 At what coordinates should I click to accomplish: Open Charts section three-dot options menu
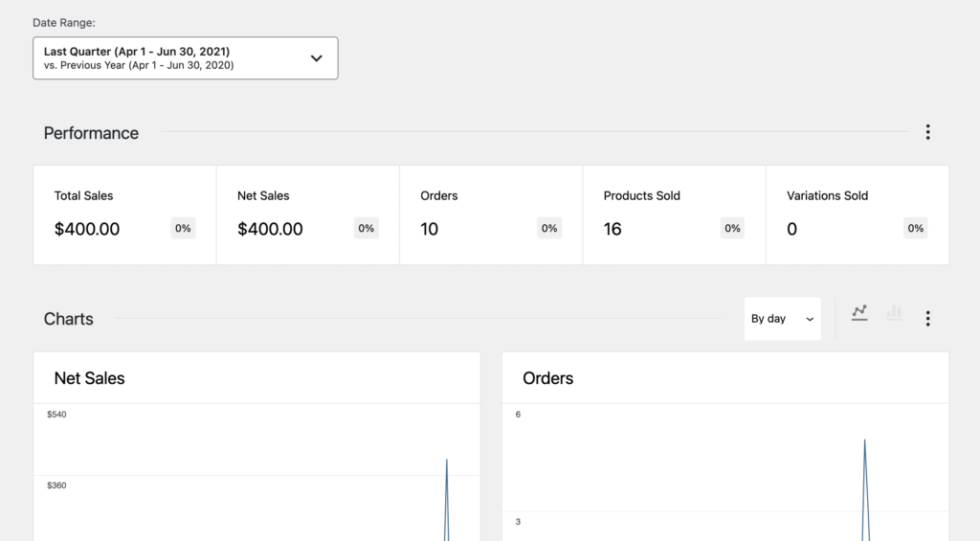[927, 319]
